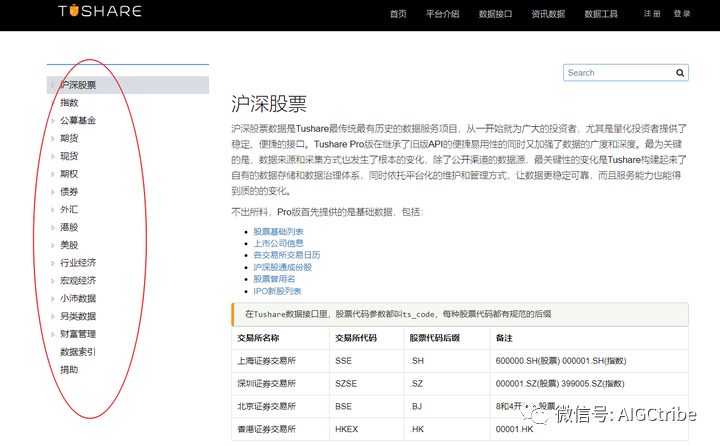This screenshot has width=720, height=446.
Task: Expand the 公募基金 tree arrow
Action: [x=53, y=121]
